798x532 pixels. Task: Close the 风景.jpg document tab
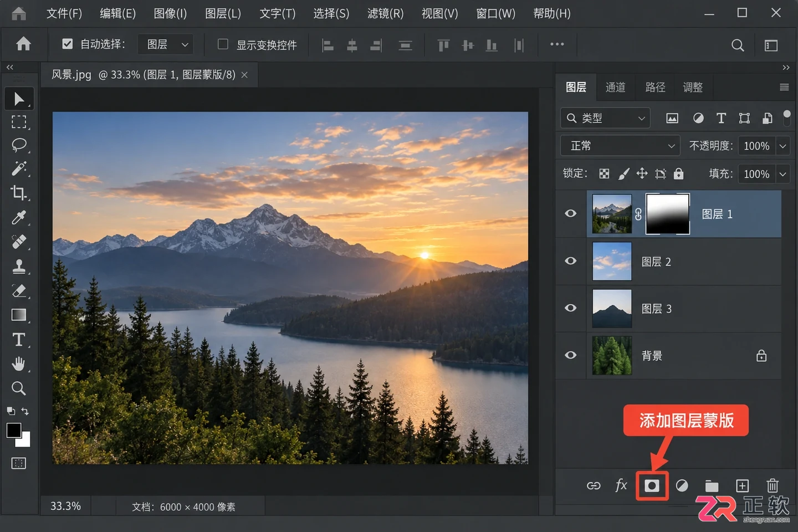coord(244,75)
